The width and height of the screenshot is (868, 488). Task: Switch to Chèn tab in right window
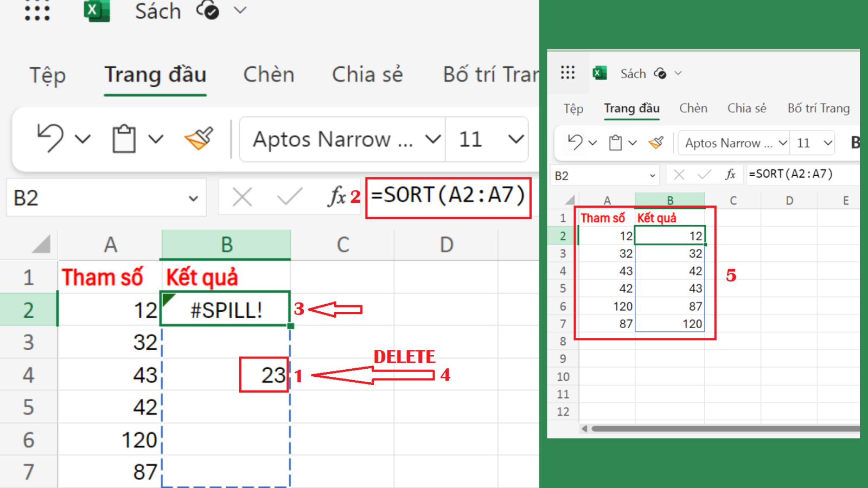tap(693, 108)
